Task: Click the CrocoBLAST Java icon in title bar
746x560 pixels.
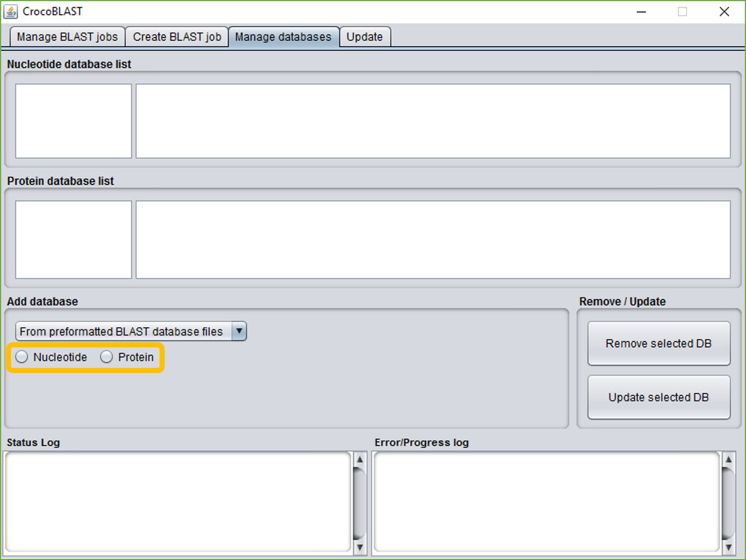Action: (11, 11)
